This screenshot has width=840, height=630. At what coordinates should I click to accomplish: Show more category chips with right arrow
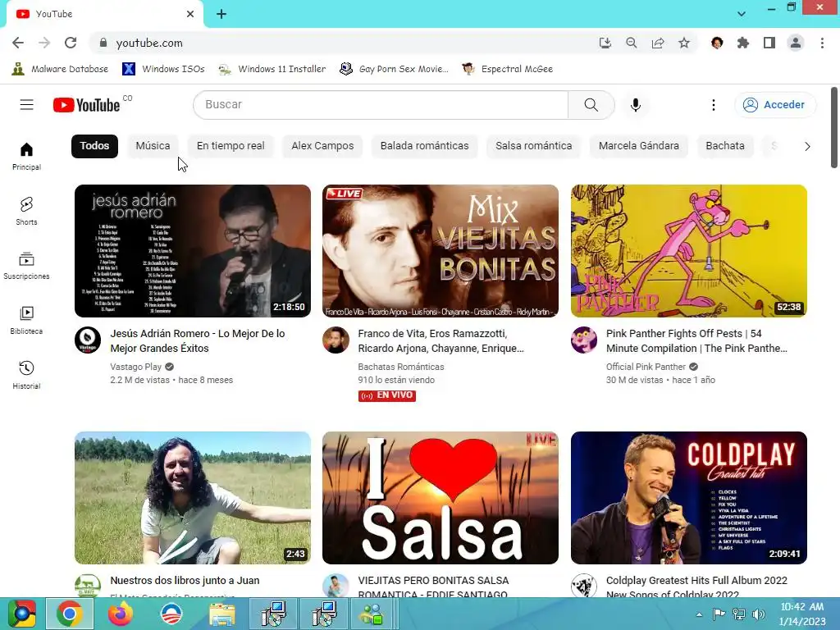click(x=807, y=146)
